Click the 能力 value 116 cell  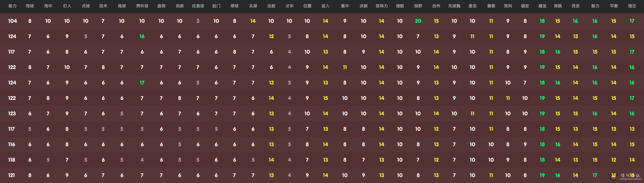pos(12,144)
